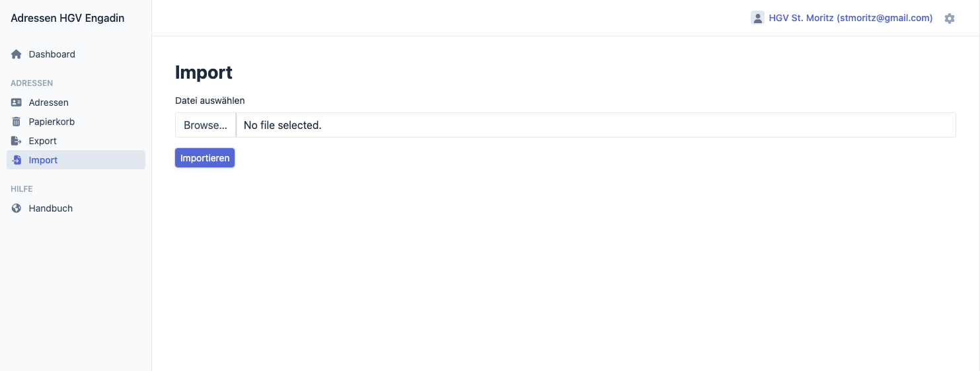This screenshot has width=980, height=371.
Task: Open settings via the gear icon
Action: [x=950, y=19]
